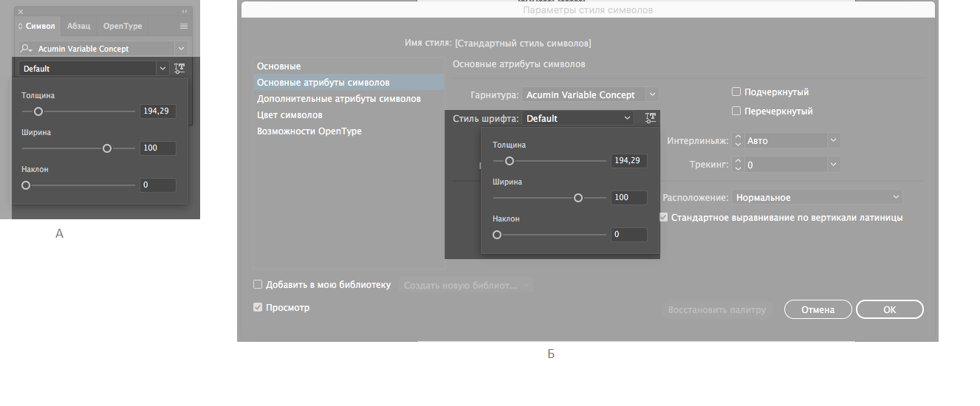980x406 pixels.
Task: Click the Наклон 0 field in style dialog
Action: click(x=629, y=234)
